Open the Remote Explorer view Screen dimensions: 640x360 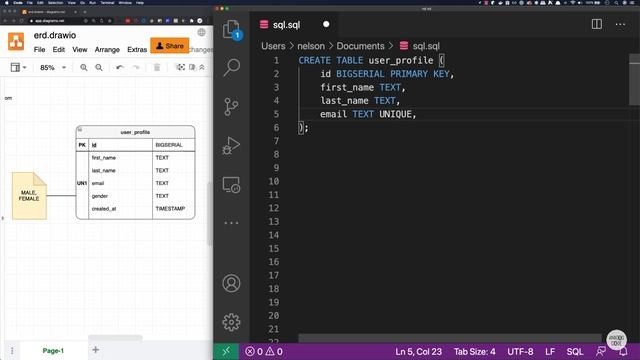231,185
